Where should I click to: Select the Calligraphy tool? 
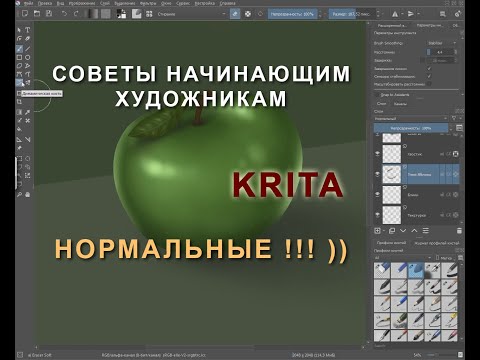tap(28, 39)
